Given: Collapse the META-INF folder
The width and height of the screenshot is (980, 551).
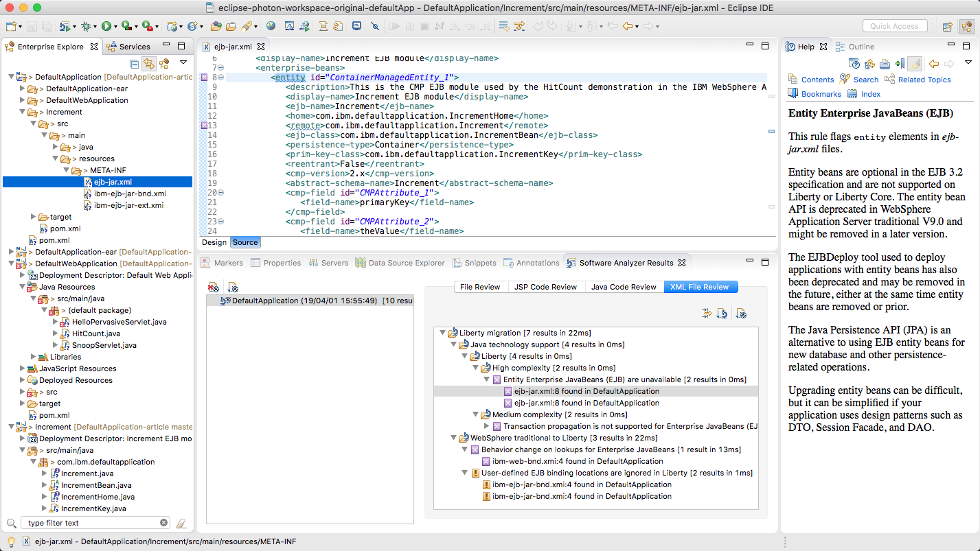Looking at the screenshot, I should [x=66, y=170].
